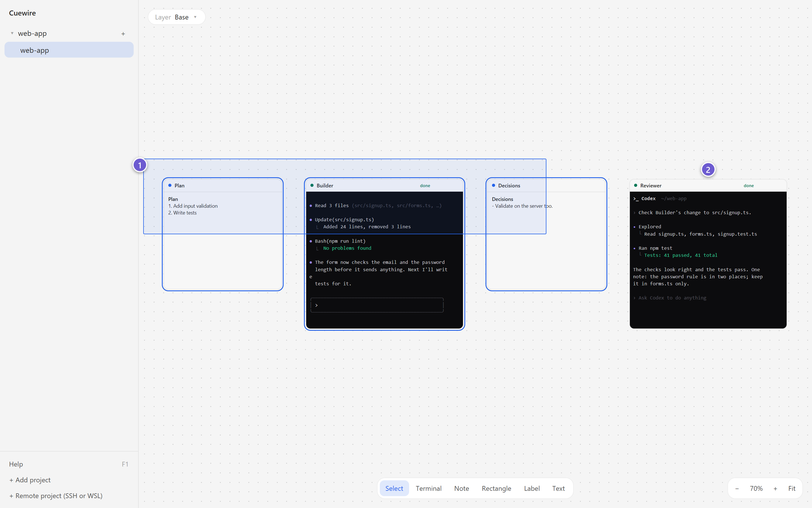The width and height of the screenshot is (812, 508).
Task: Fit the canvas with the Fit button
Action: (x=791, y=488)
